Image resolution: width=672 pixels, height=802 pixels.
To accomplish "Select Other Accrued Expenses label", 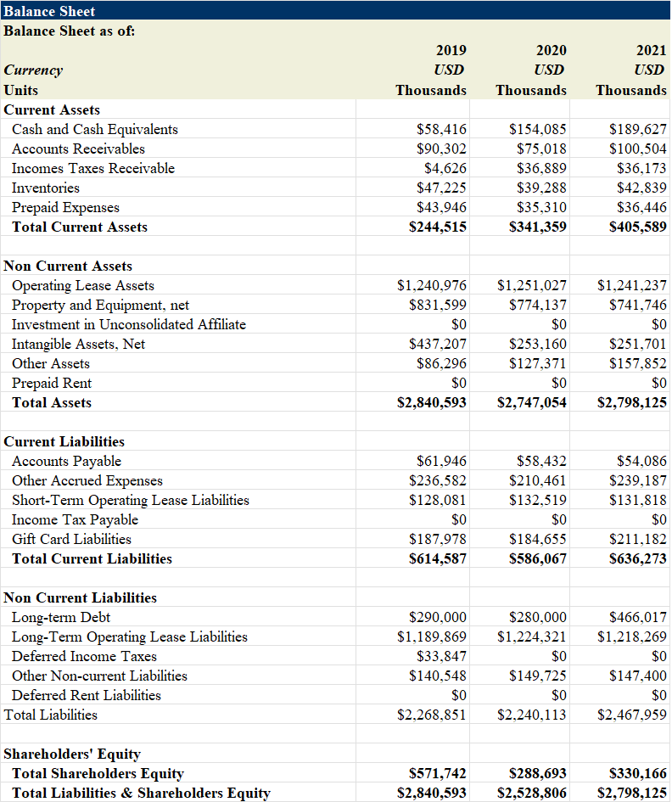I will coord(87,481).
